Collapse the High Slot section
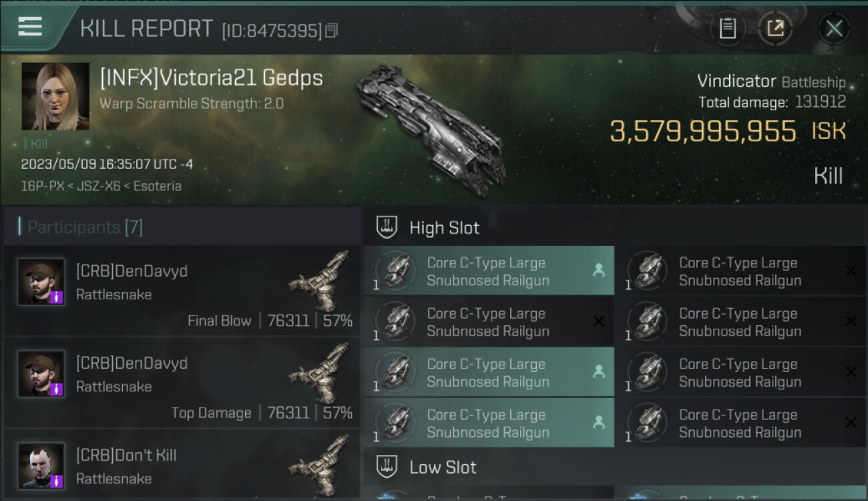The image size is (868, 501). 387,228
